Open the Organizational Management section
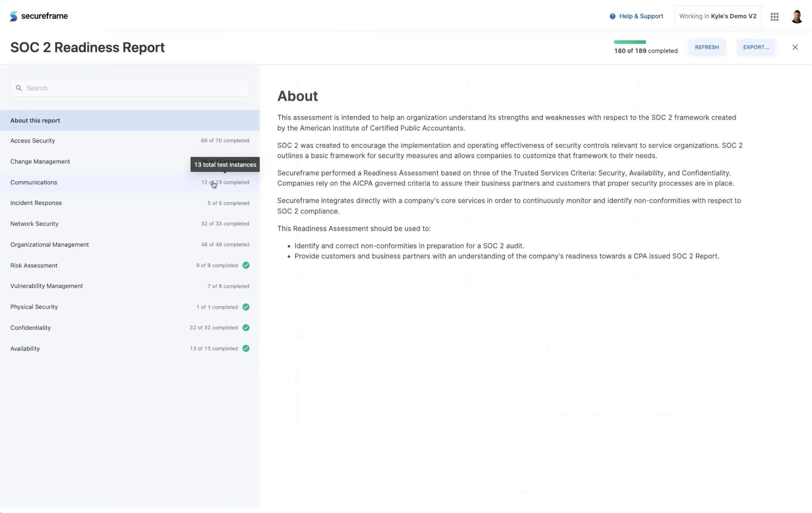Image resolution: width=812 pixels, height=513 pixels. pyautogui.click(x=130, y=245)
